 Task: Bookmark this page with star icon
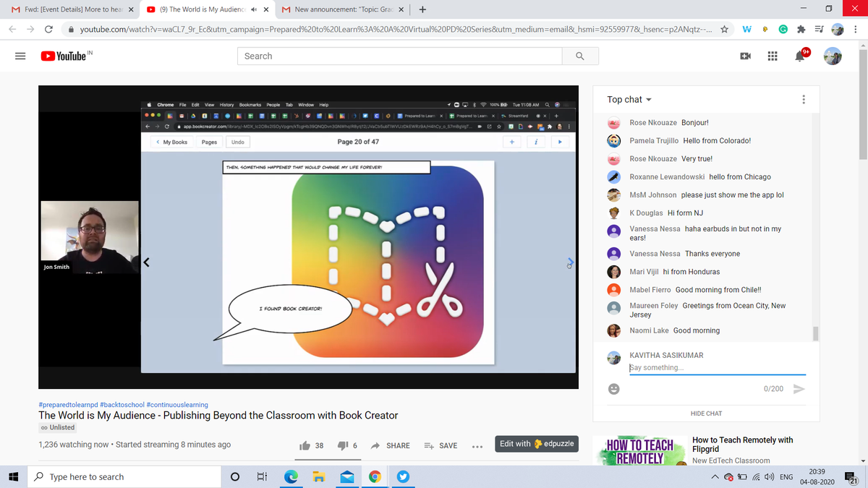click(x=724, y=29)
